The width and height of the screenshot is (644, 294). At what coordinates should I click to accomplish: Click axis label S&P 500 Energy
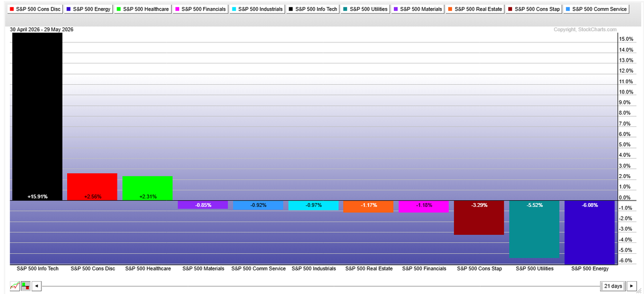point(590,268)
